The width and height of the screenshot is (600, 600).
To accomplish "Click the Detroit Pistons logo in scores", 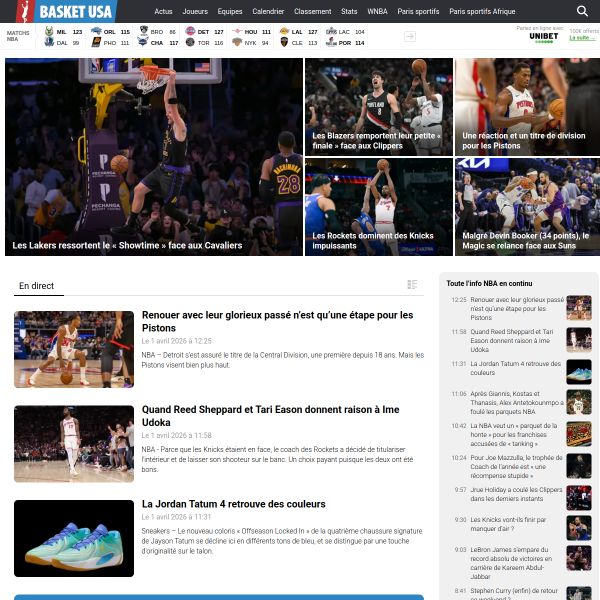I will coord(190,31).
